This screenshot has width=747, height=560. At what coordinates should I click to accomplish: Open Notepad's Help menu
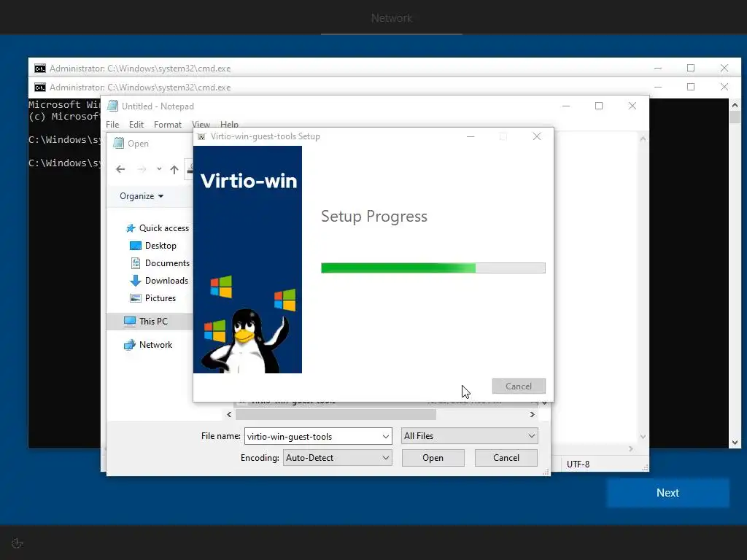click(x=229, y=124)
